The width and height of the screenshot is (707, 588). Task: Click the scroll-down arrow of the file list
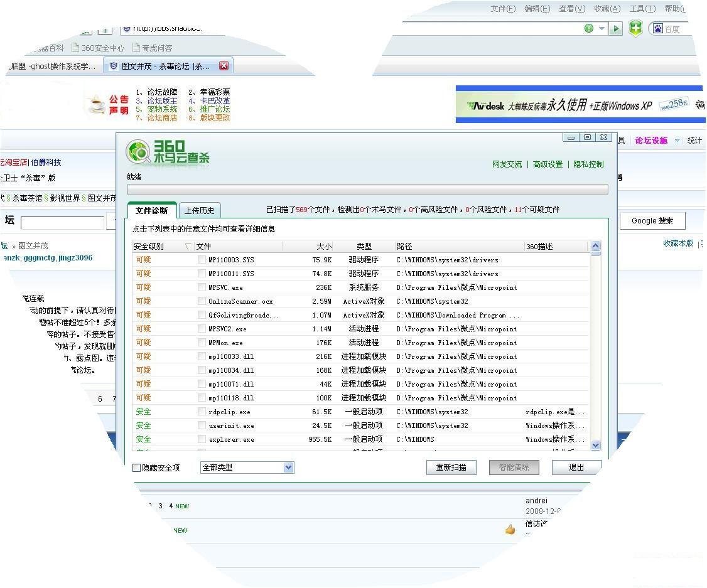[x=595, y=445]
